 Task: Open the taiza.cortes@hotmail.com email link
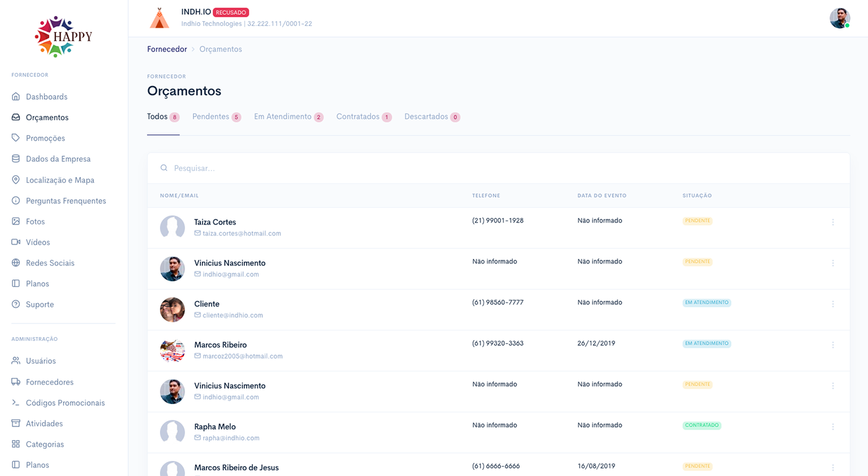coord(242,234)
